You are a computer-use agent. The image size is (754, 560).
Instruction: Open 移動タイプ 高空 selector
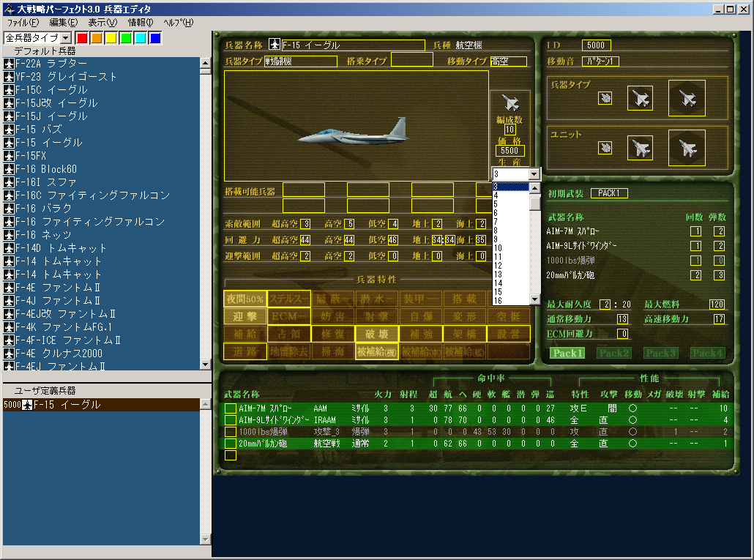tap(508, 61)
